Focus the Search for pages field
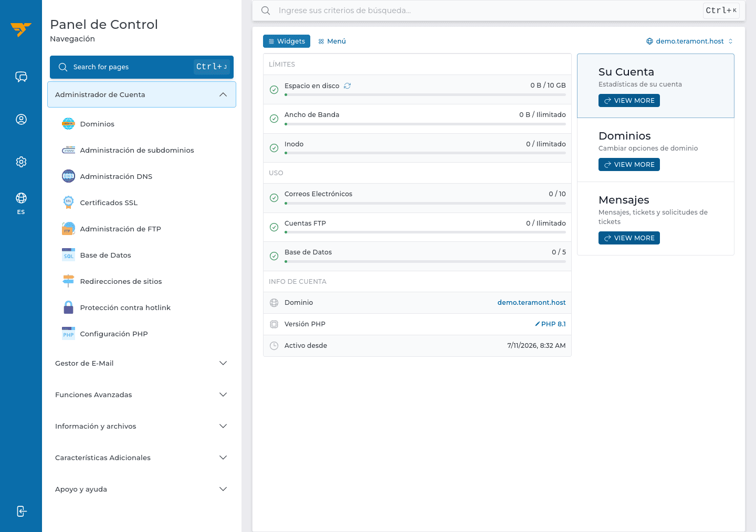Image resolution: width=756 pixels, height=532 pixels. (x=142, y=67)
